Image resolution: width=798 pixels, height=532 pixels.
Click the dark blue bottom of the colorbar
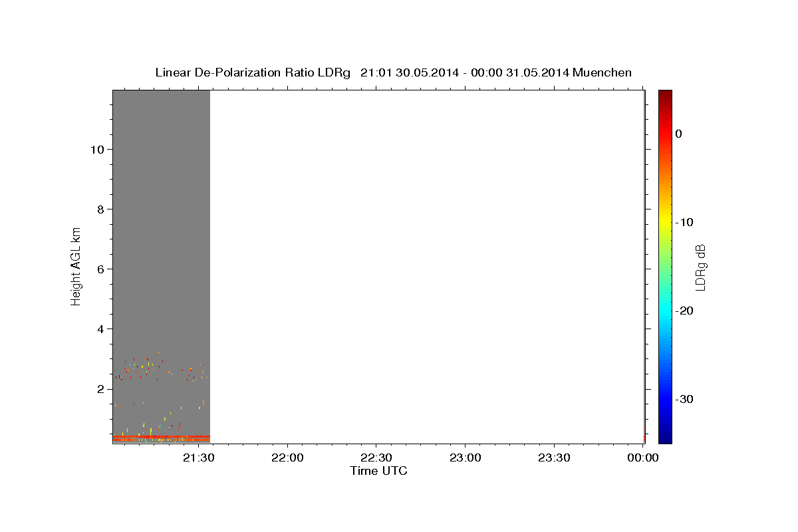(x=665, y=438)
